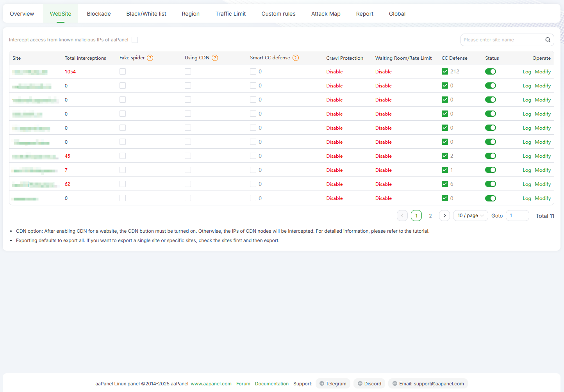Open the Attack Map tab

tap(326, 14)
